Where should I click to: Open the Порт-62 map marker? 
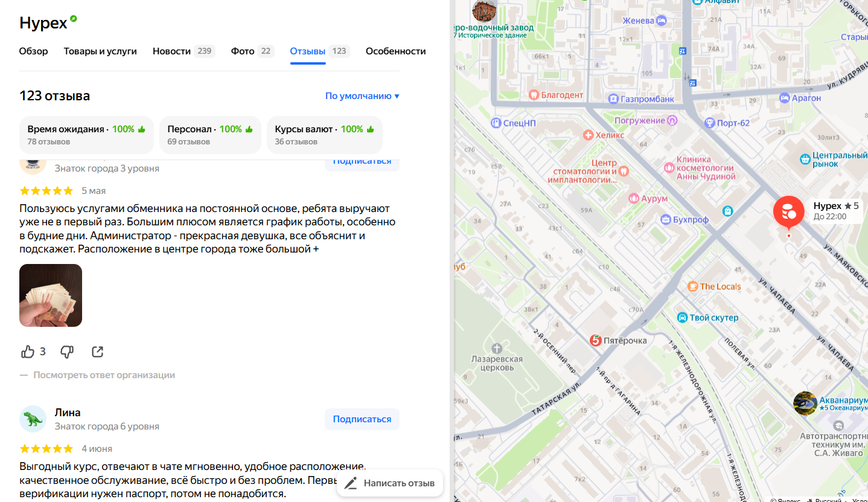tap(710, 123)
